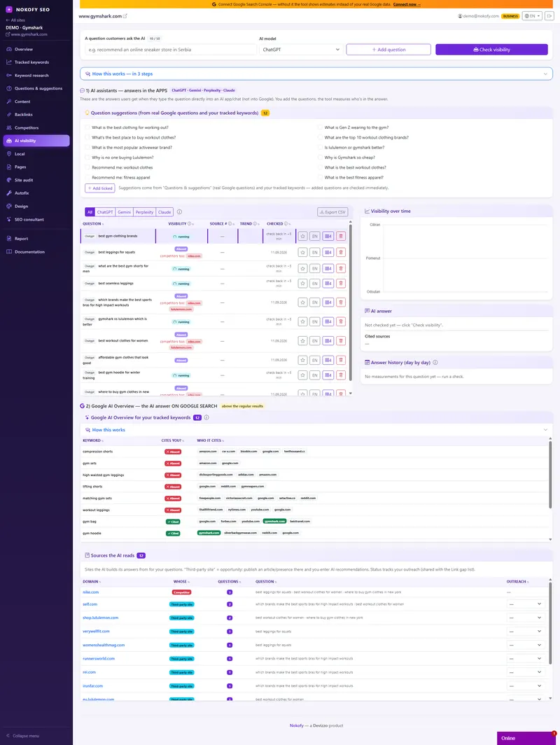Click the Check visibility button
Image resolution: width=560 pixels, height=745 pixels.
click(x=491, y=50)
